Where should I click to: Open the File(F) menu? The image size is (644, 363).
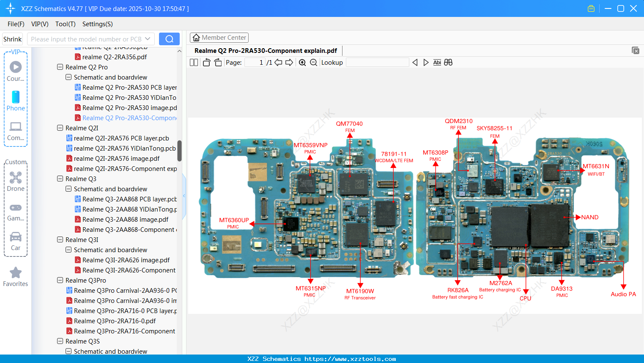pyautogui.click(x=16, y=24)
